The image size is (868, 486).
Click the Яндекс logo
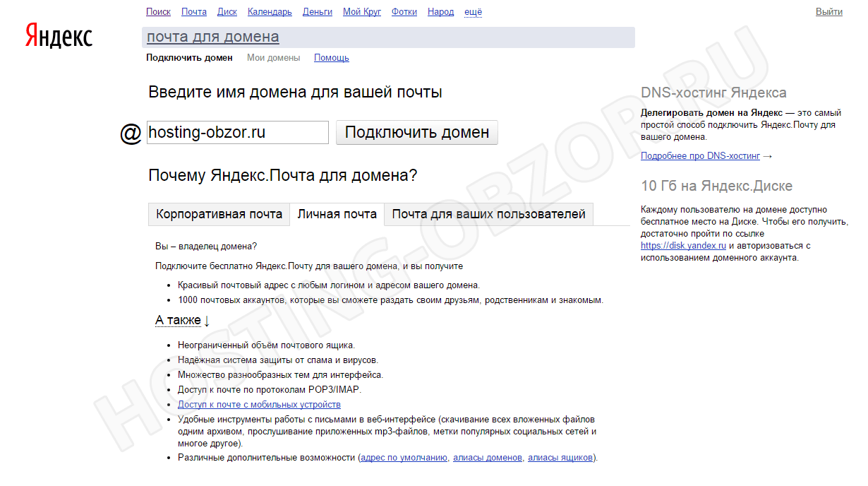pyautogui.click(x=59, y=35)
